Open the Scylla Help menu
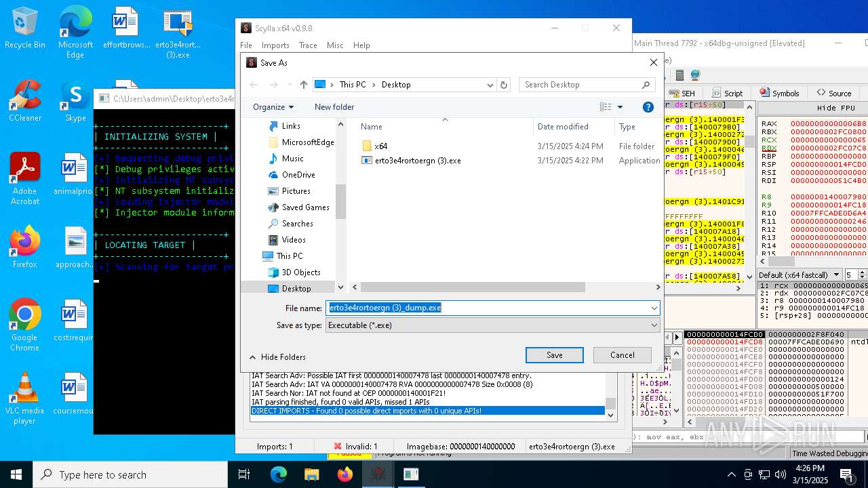Screen dimensions: 868x488 click(361, 45)
